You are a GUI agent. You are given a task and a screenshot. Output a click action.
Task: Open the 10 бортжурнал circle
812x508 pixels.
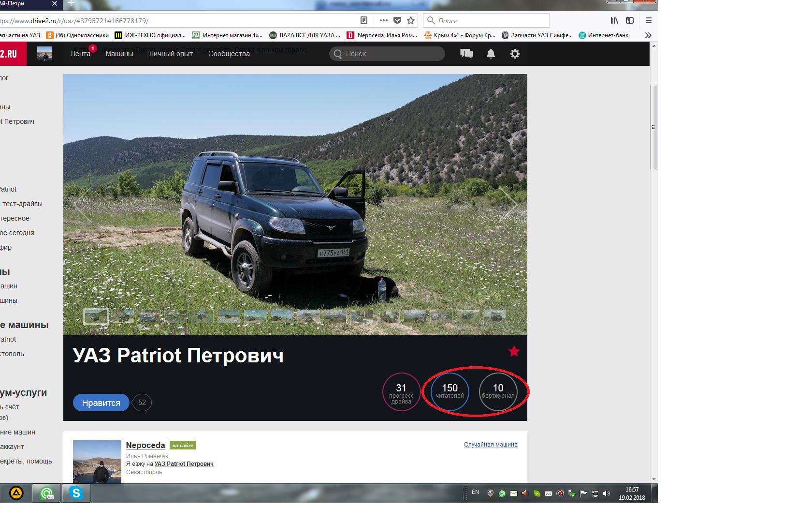498,392
